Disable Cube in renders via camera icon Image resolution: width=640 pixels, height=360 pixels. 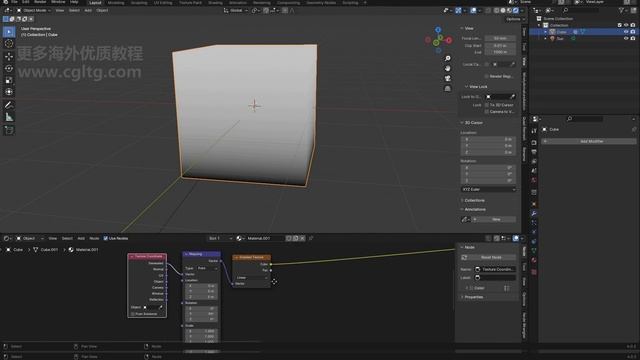click(x=633, y=32)
